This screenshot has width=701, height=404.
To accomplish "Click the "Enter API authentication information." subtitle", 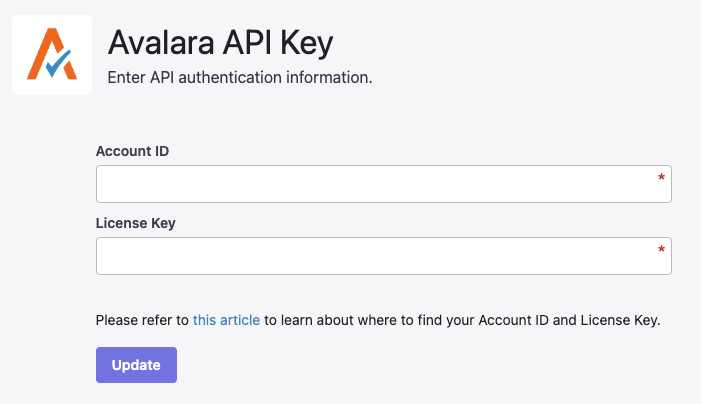I will pos(240,77).
